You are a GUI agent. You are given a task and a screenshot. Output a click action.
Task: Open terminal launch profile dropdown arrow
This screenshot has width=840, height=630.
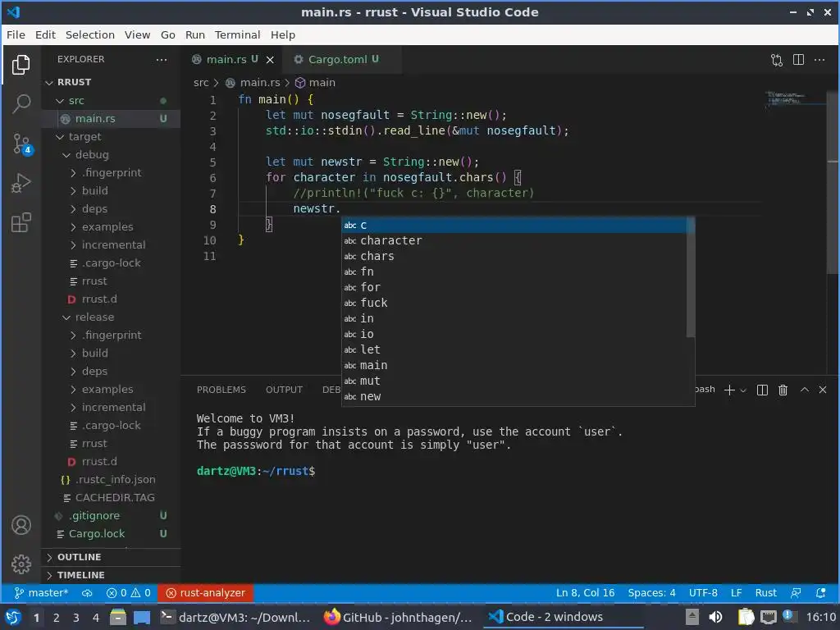coord(743,390)
